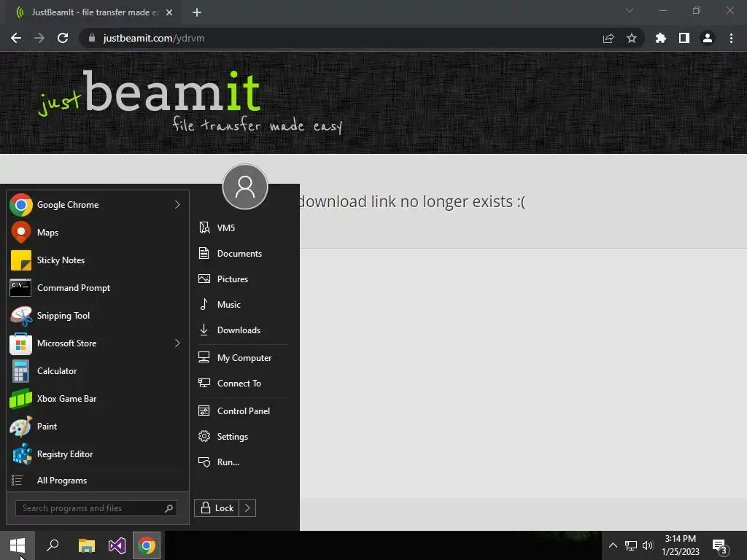This screenshot has height=560, width=747.
Task: Open Music folder
Action: click(x=243, y=304)
